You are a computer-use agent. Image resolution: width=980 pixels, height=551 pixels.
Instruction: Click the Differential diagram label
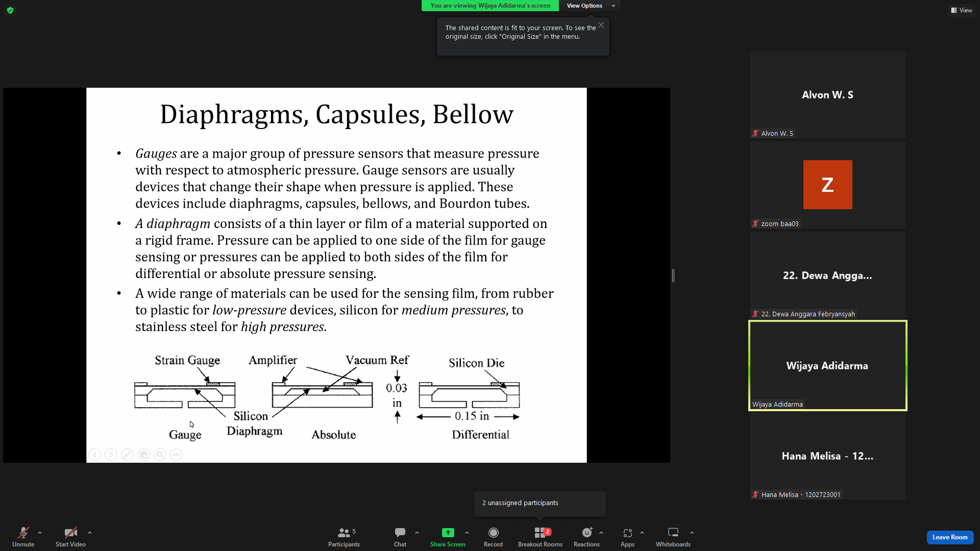click(480, 435)
